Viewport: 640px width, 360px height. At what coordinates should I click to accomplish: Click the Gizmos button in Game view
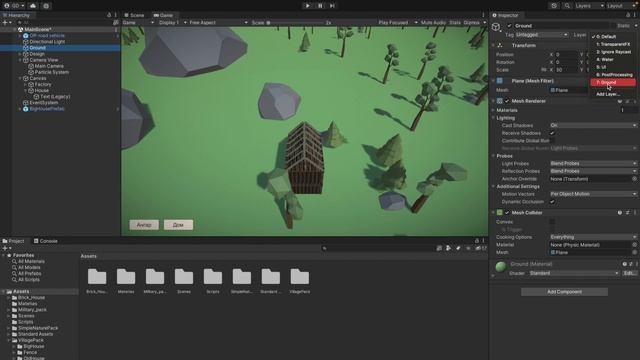[471, 22]
